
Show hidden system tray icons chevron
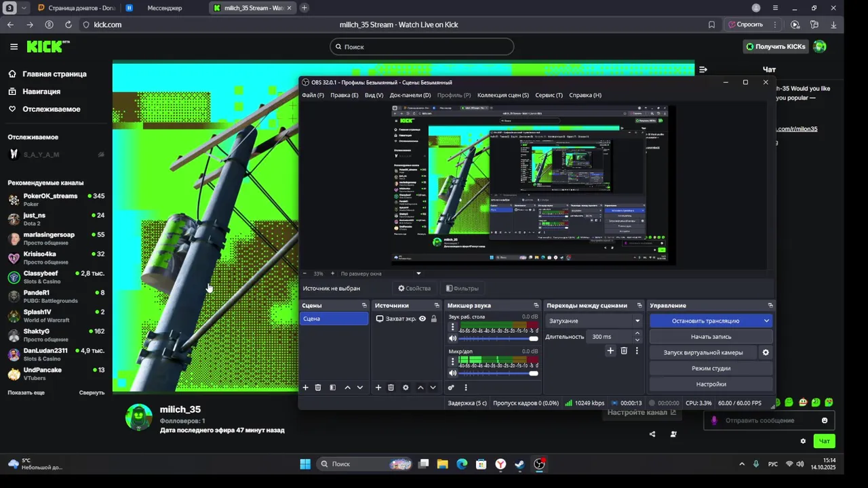[x=741, y=464]
